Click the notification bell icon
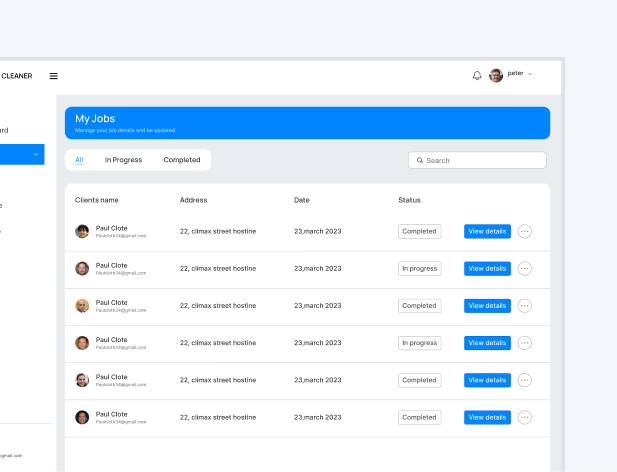Screen dimensions: 617x472 [x=477, y=75]
